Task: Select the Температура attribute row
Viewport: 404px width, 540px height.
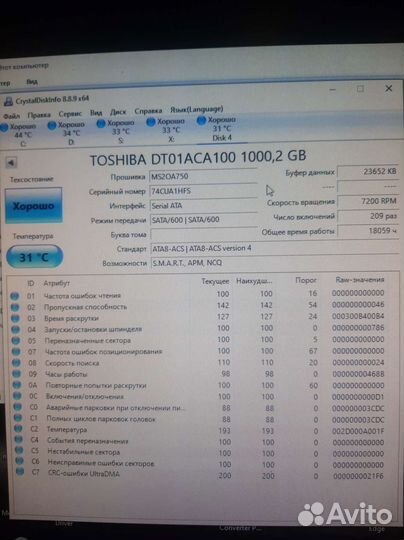Action: coord(199,430)
